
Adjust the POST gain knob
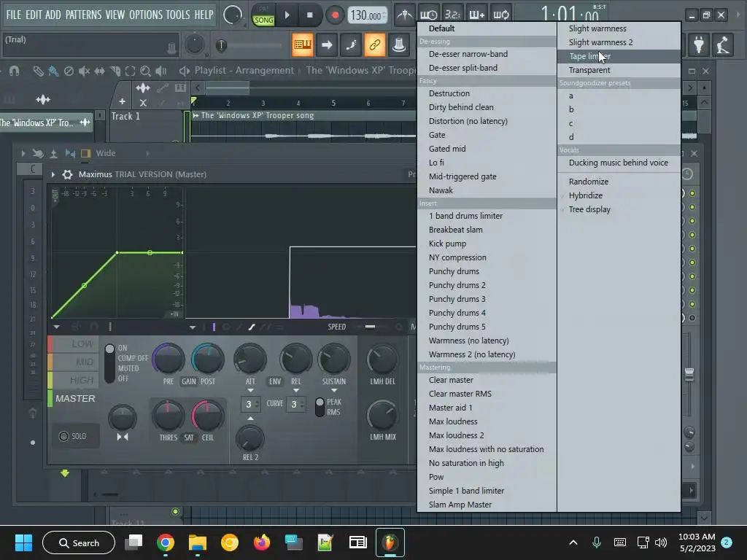(x=208, y=359)
